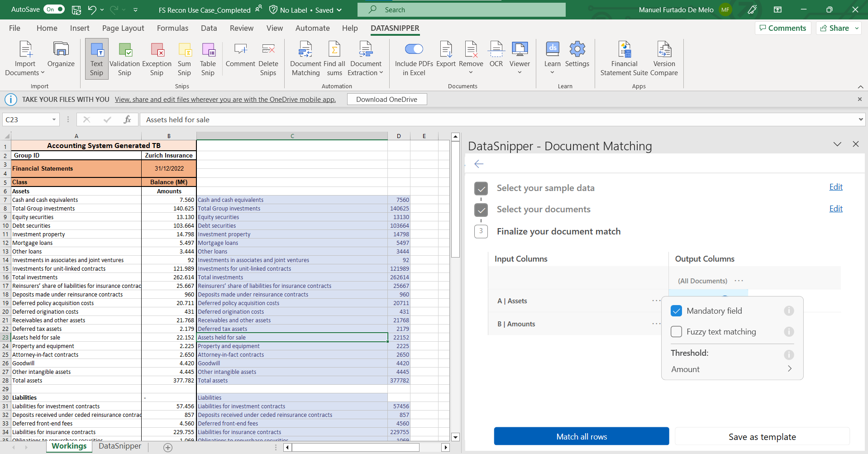Switch to the Automate tab
Viewport: 868px width, 454px height.
(312, 28)
